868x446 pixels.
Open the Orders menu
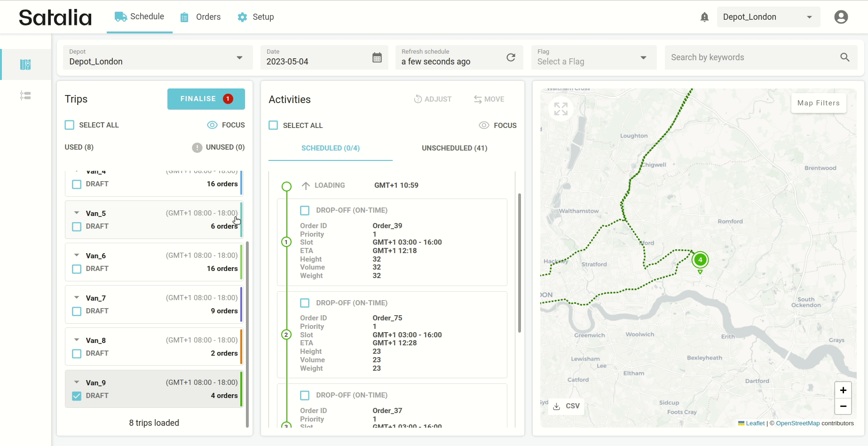point(200,17)
